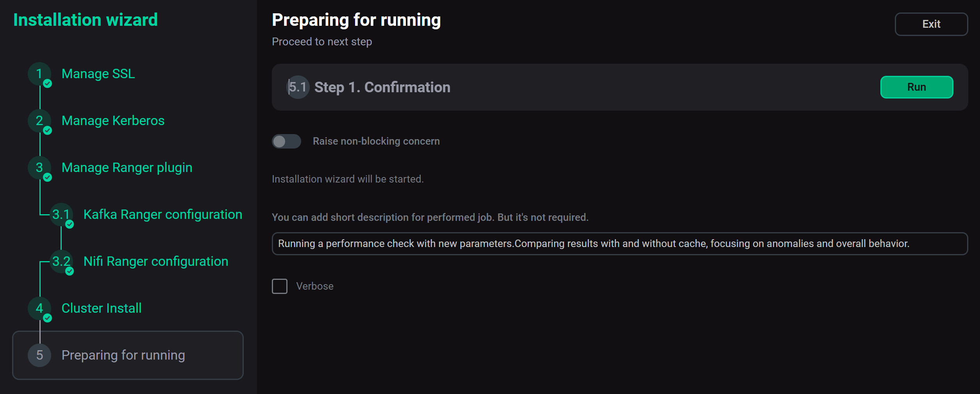The width and height of the screenshot is (980, 394).
Task: Open Nifi Ranger configuration substep
Action: tap(156, 261)
